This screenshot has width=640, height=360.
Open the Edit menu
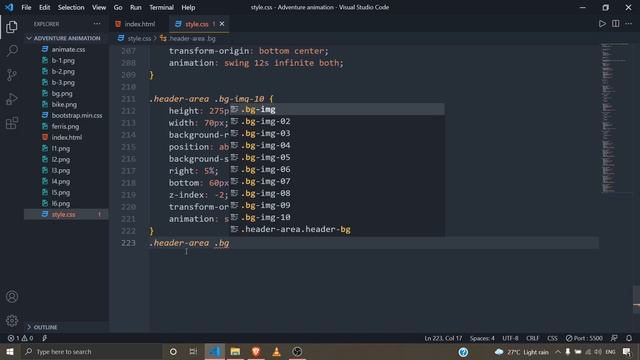point(44,7)
